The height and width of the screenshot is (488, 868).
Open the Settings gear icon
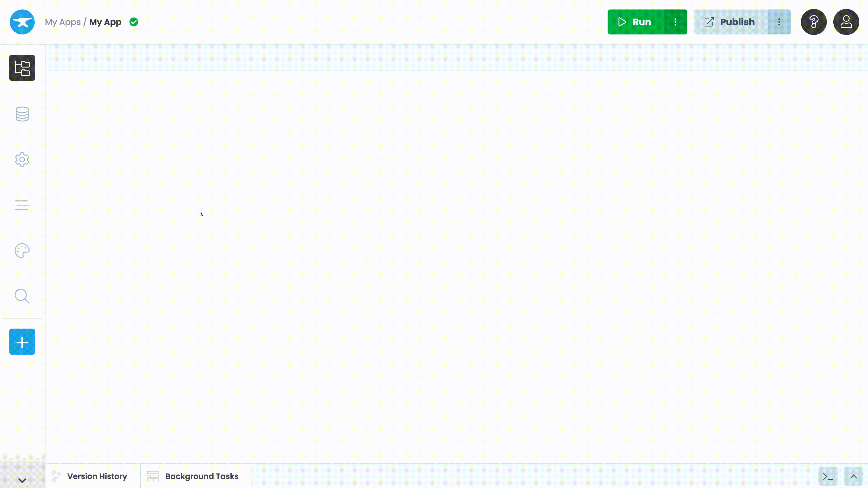coord(22,159)
